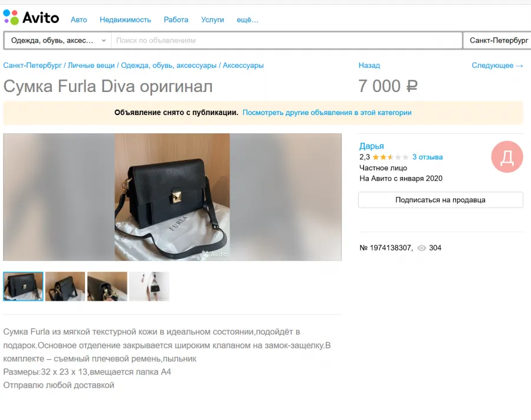
Task: Open the Авто menu item
Action: click(x=79, y=20)
